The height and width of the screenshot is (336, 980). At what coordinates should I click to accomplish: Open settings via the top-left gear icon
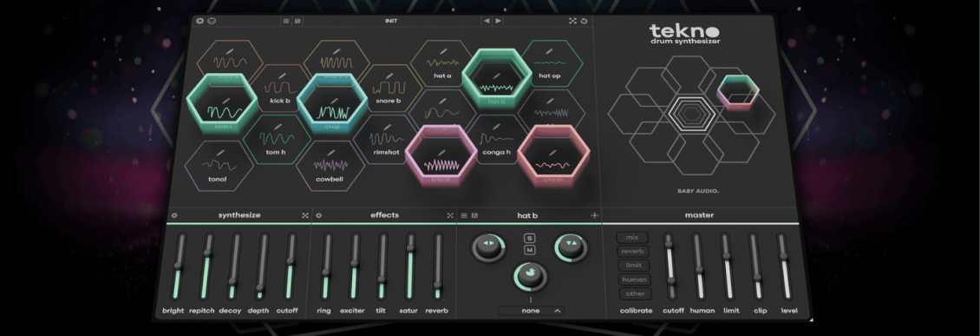200,21
